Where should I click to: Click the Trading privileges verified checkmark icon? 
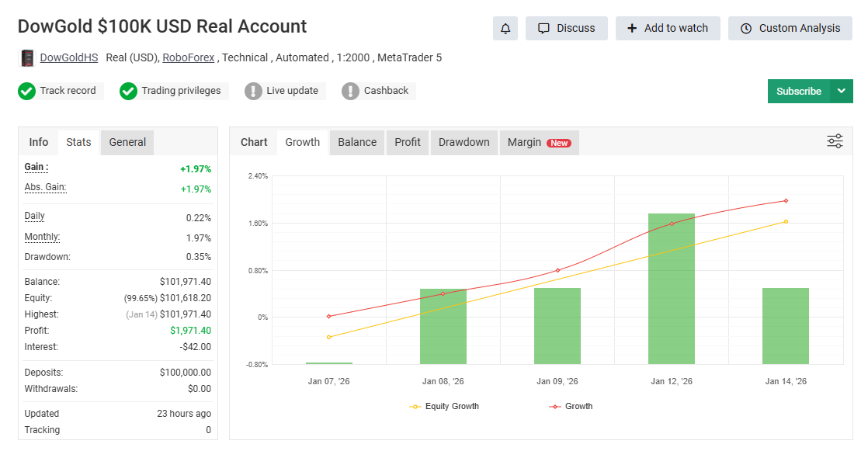128,91
